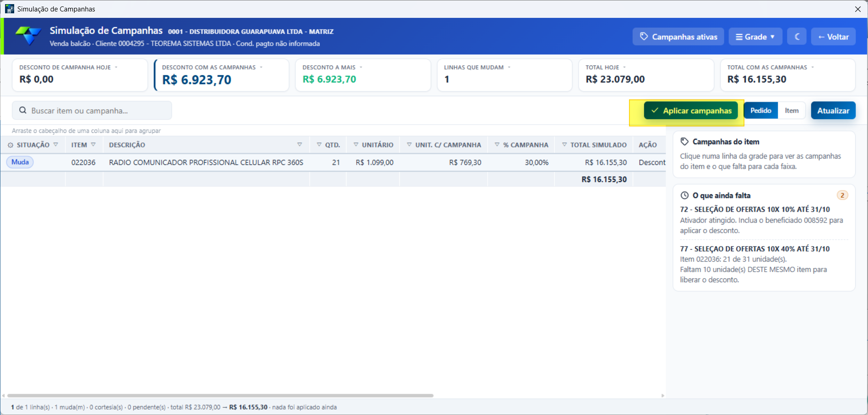Click the scrollbar right arrow
This screenshot has height=415, width=868.
pos(662,395)
